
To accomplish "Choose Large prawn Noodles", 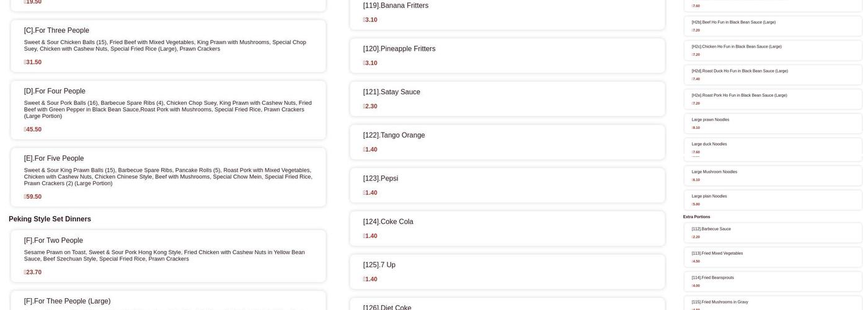I will [773, 123].
